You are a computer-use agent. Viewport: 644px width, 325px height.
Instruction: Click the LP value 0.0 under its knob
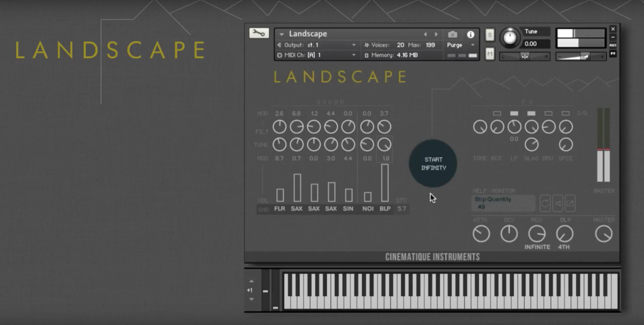(x=514, y=139)
